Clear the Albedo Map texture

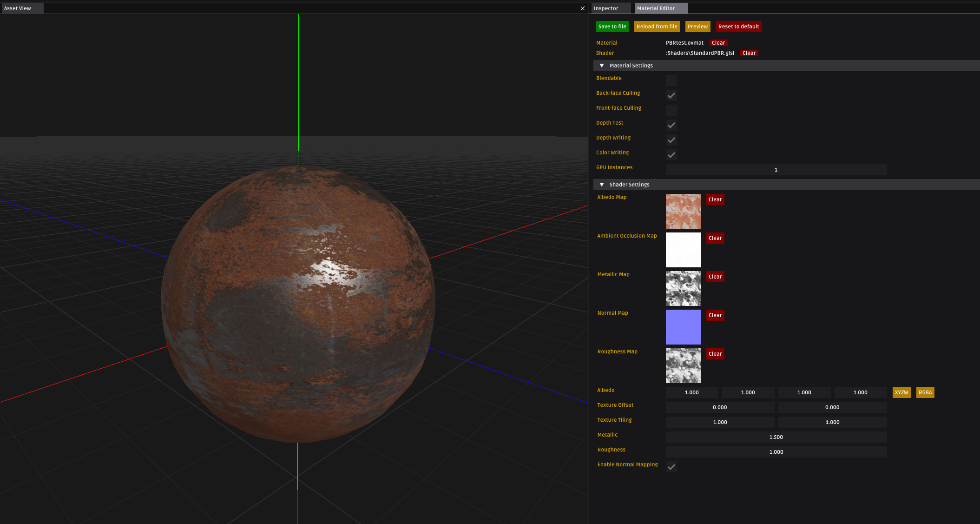(x=715, y=199)
